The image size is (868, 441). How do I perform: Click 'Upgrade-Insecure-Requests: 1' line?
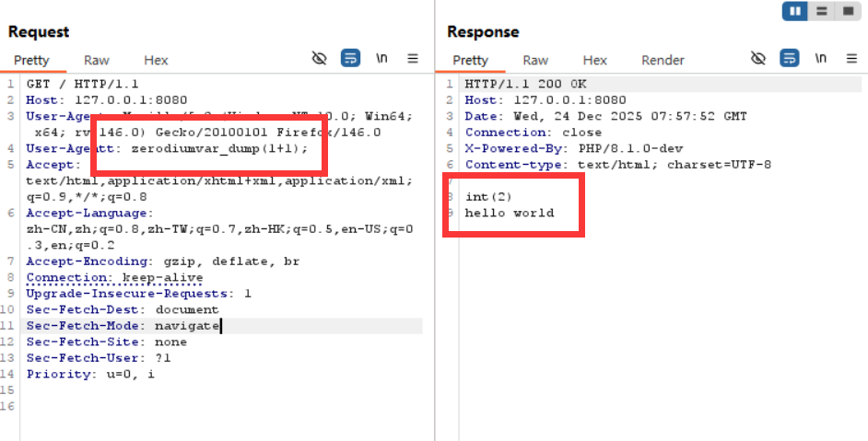click(x=138, y=294)
